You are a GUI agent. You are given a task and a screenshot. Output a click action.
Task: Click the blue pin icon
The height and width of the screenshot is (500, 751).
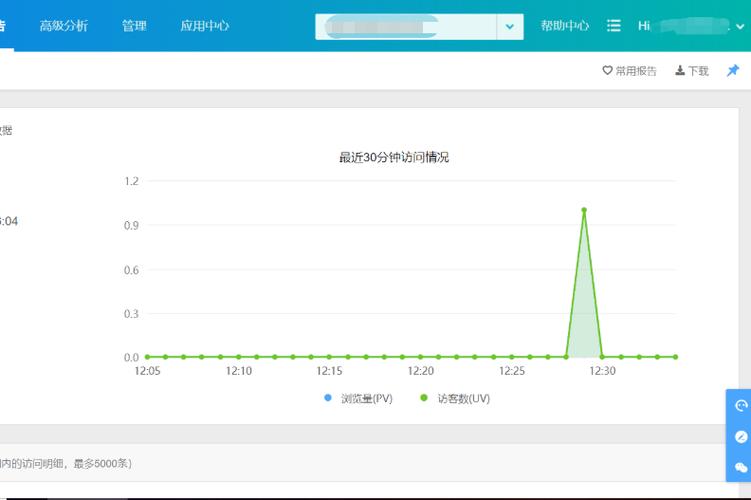732,71
